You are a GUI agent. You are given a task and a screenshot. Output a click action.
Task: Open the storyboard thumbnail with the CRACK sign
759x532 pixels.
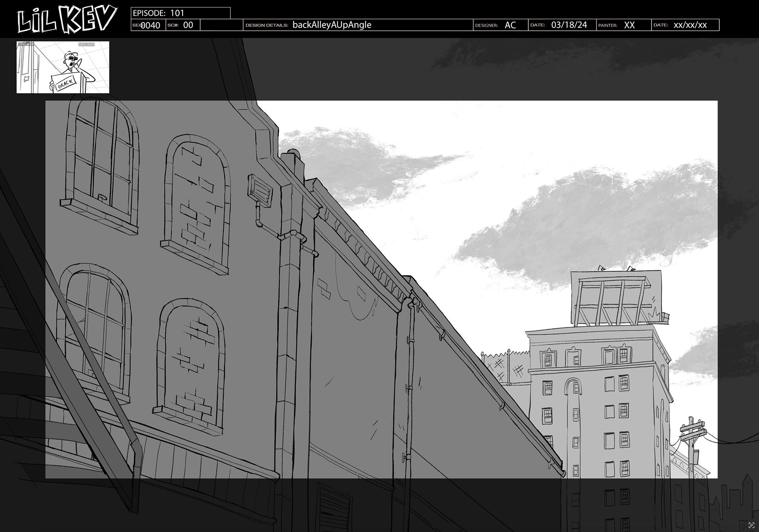point(63,67)
